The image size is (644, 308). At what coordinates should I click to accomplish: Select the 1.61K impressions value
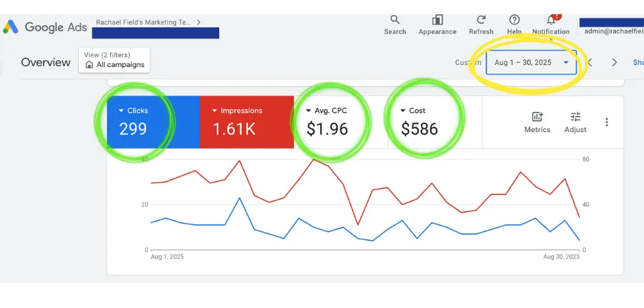pyautogui.click(x=234, y=129)
